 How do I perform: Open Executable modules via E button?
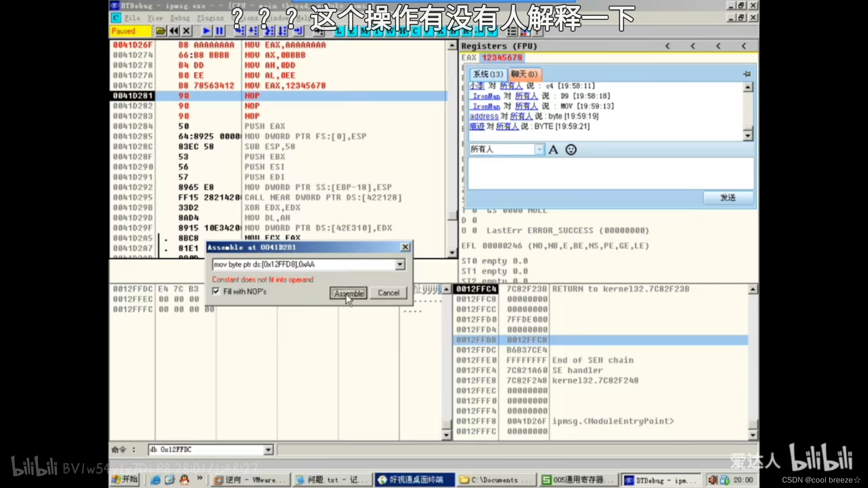point(351,31)
